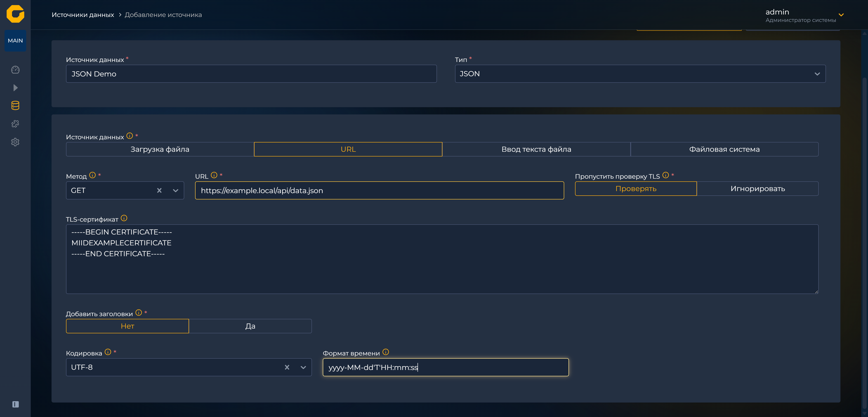
Task: Show info for Пропустить проверку TLS
Action: click(665, 175)
